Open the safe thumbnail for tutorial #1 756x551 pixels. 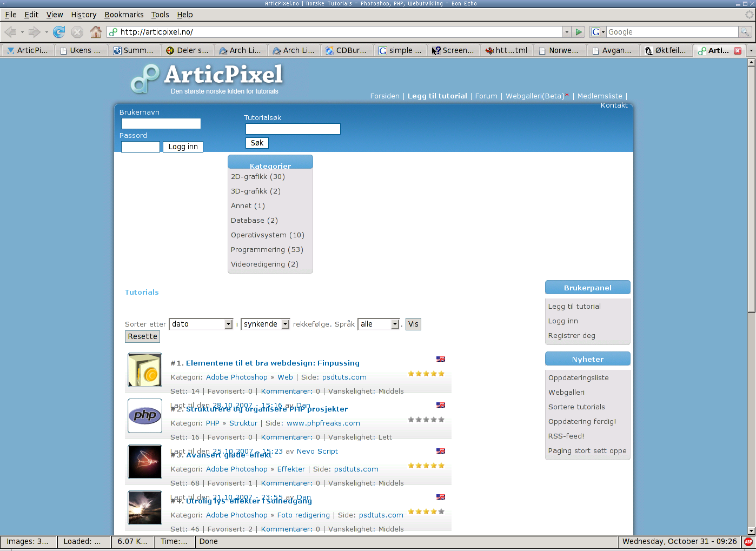145,370
